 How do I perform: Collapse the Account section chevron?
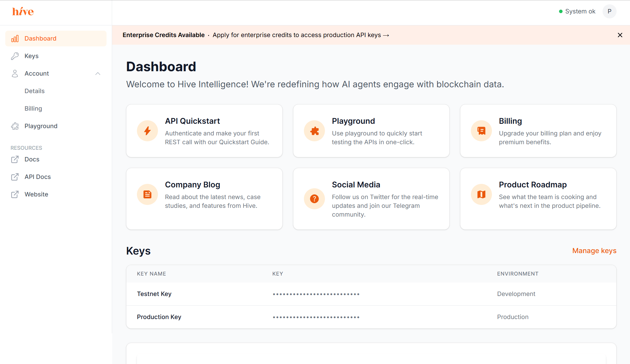coord(98,74)
